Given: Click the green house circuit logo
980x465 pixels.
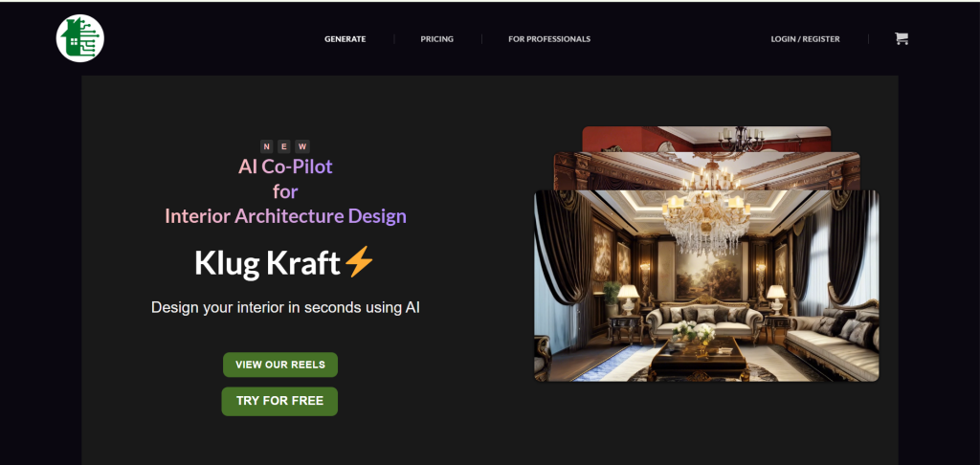Looking at the screenshot, I should 80,38.
